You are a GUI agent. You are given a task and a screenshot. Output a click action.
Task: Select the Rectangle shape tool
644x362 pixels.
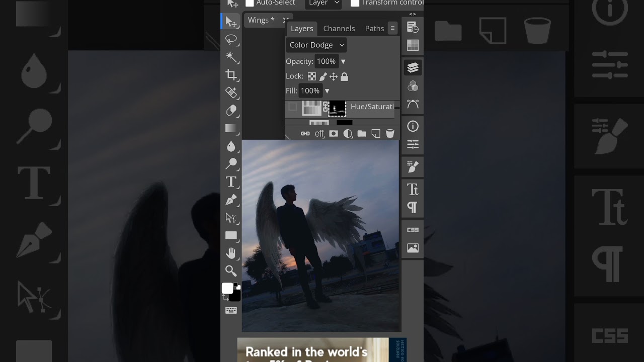231,235
